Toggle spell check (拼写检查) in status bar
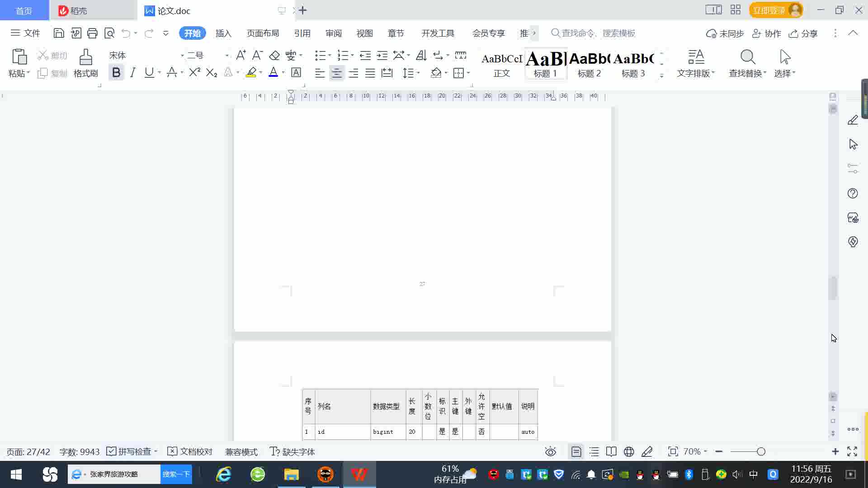 click(x=131, y=451)
